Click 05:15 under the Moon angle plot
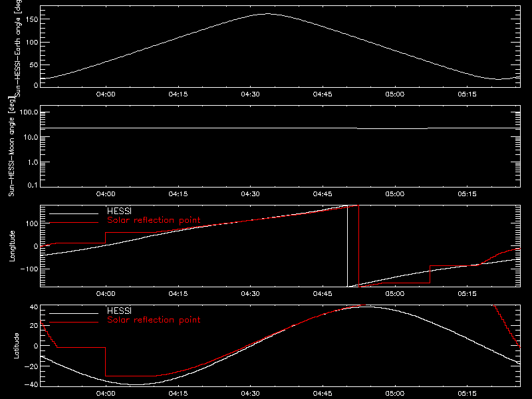 pyautogui.click(x=467, y=194)
